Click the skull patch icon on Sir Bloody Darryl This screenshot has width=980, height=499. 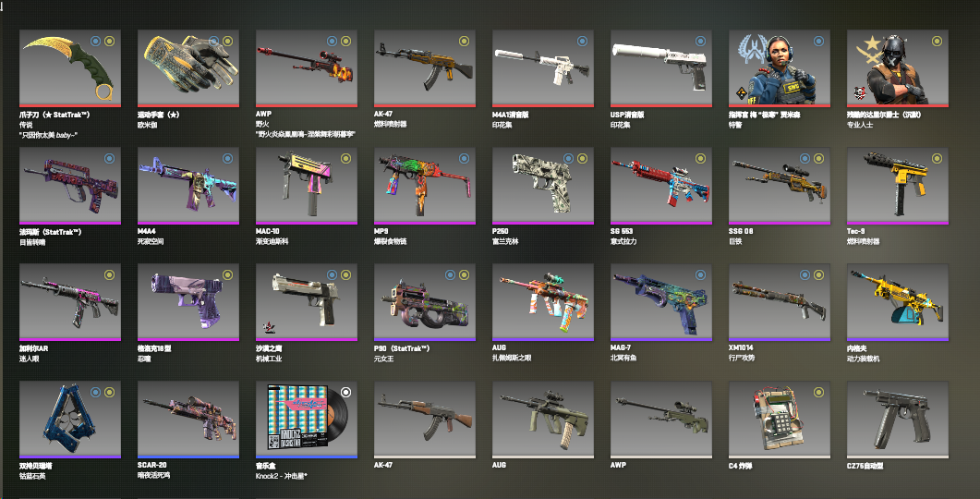click(859, 93)
